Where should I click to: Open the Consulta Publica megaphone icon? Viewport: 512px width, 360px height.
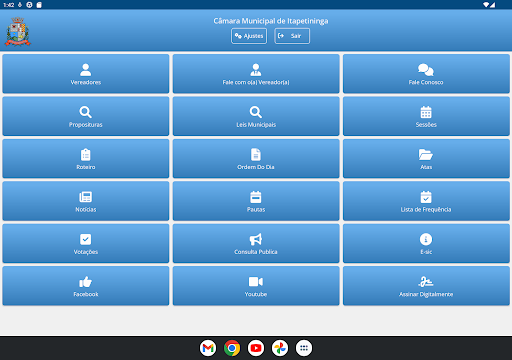point(256,239)
